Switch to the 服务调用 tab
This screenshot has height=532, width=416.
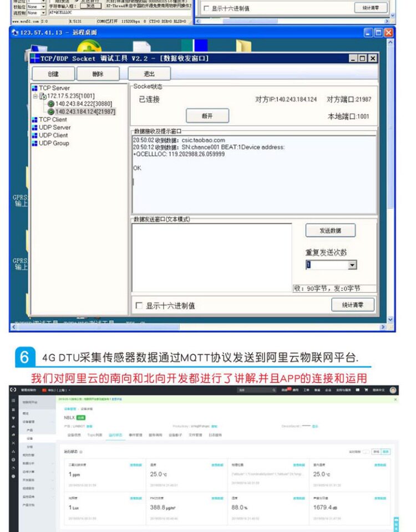pyautogui.click(x=155, y=435)
